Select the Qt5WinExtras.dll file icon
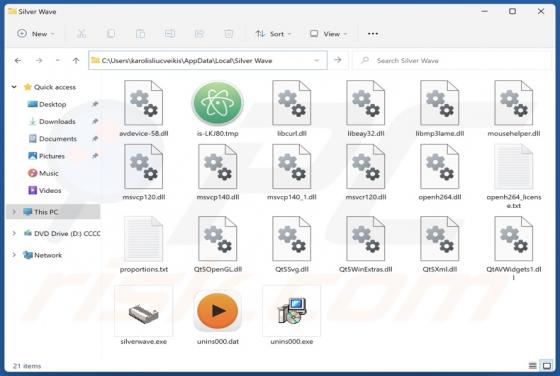This screenshot has height=376, width=560. tap(366, 239)
